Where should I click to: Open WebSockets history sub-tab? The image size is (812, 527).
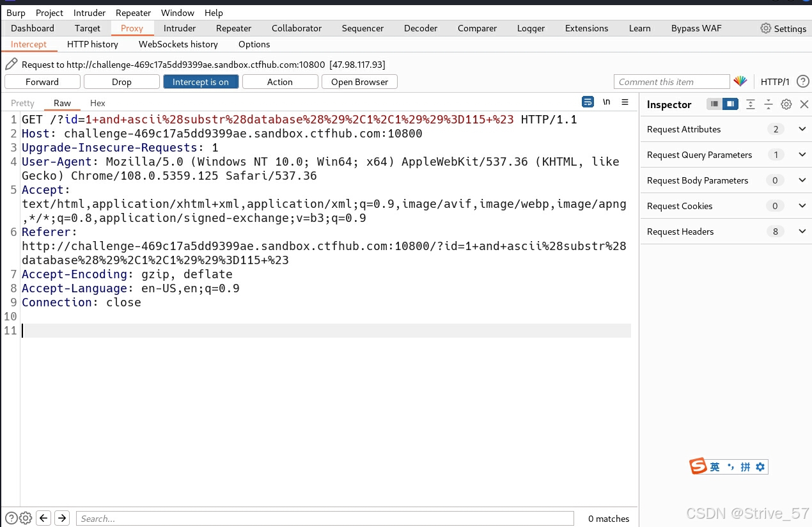(178, 44)
